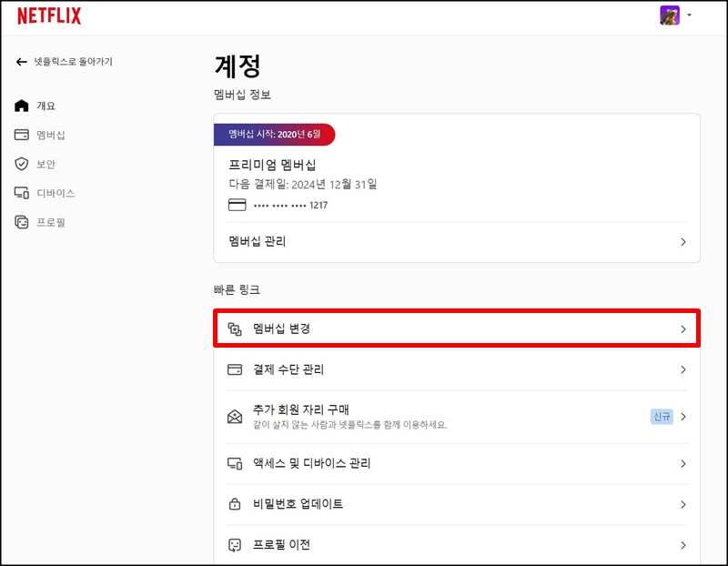
Task: Open 액세스 및 디바이스 관리
Action: point(457,464)
